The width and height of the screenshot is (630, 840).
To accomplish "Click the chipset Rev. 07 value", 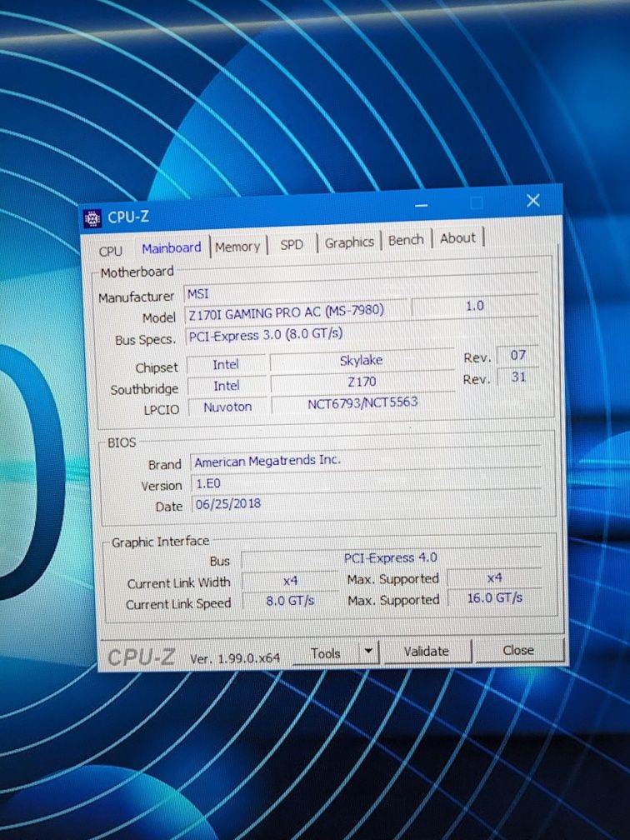I will (517, 355).
